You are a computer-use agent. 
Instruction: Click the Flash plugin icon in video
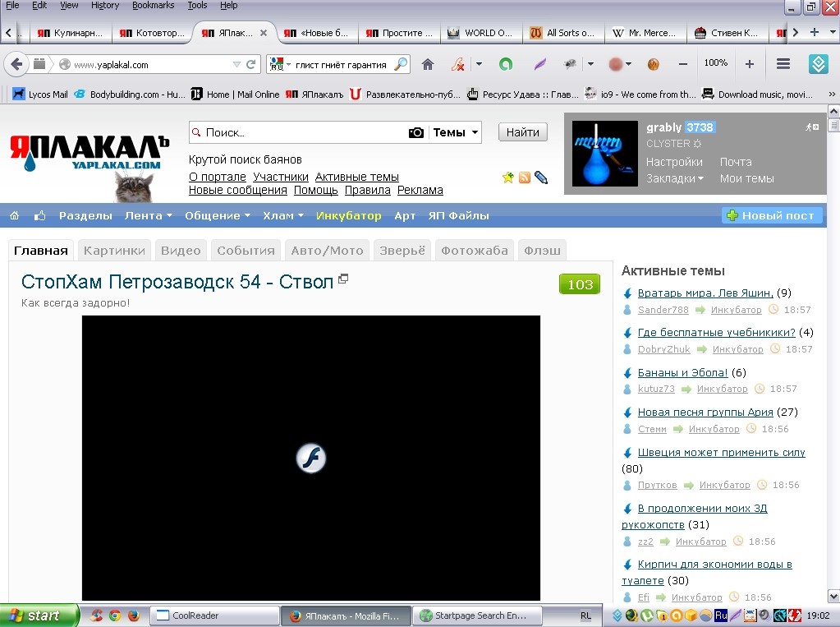[310, 458]
